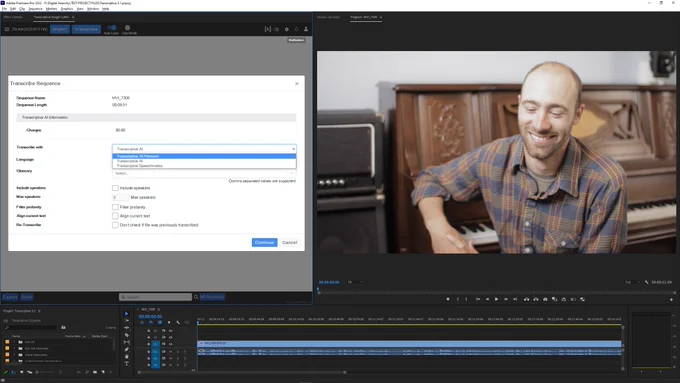Viewport: 680px width, 383px height.
Task: Choose Transcriptive Speechmatics from dropdown list
Action: (x=204, y=166)
